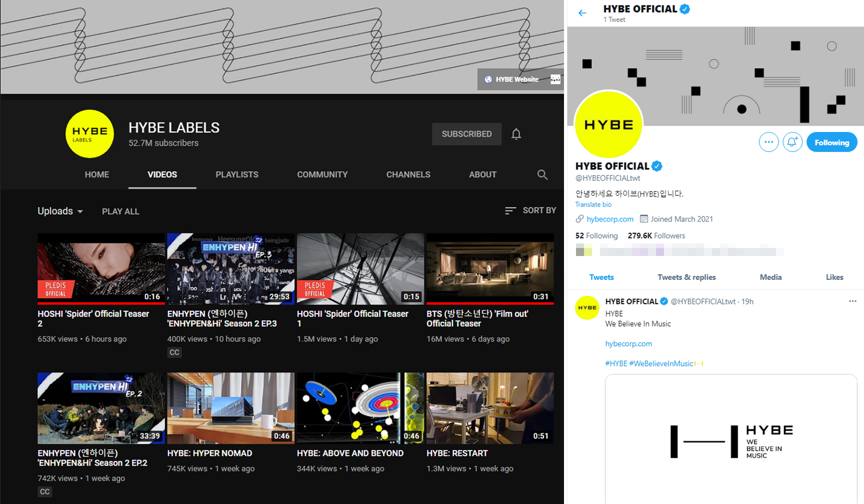The image size is (864, 504).
Task: Select the VIDEOS tab
Action: pyautogui.click(x=162, y=174)
